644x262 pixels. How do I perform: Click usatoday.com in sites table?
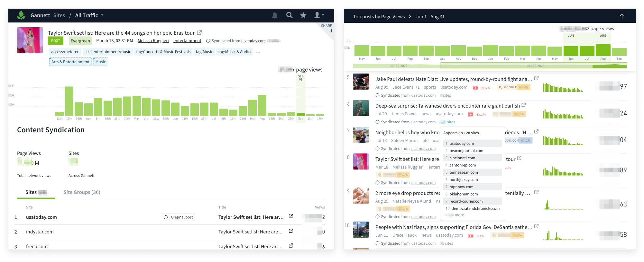pos(41,217)
